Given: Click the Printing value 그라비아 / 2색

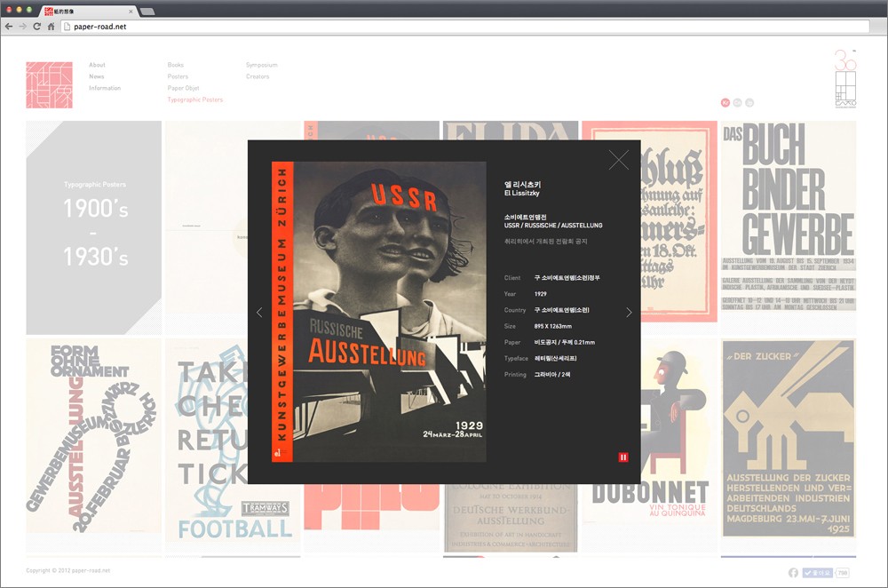Looking at the screenshot, I should pos(552,375).
